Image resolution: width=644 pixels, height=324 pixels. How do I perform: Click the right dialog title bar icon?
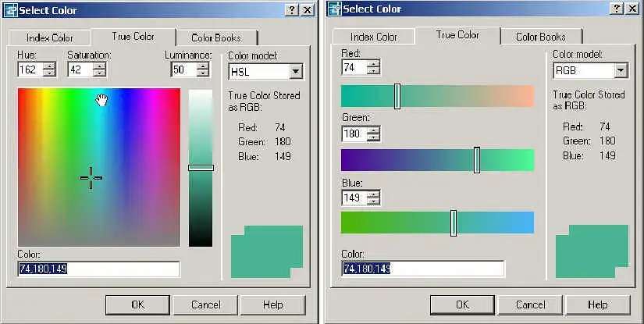[335, 9]
